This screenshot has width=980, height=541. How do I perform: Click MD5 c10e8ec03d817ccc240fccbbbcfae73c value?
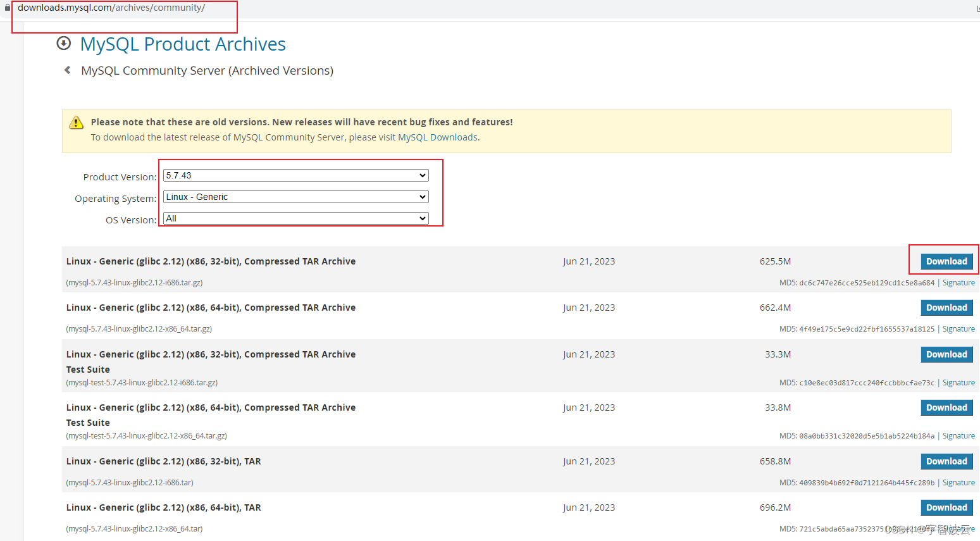coord(867,383)
